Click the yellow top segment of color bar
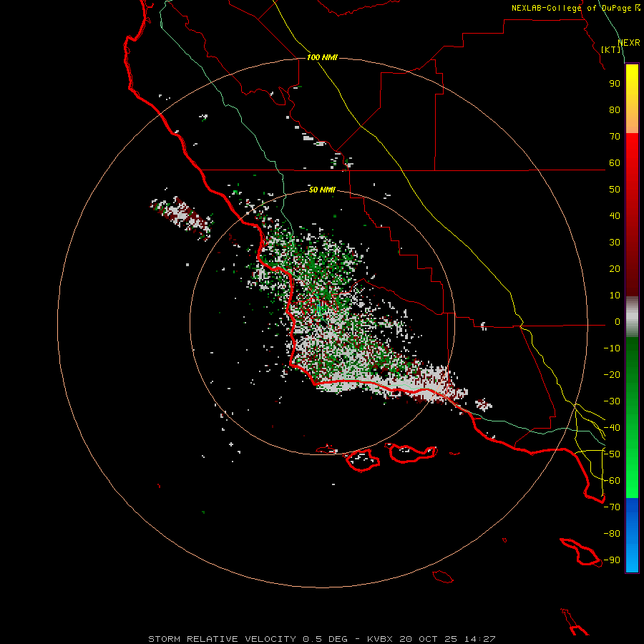The image size is (644, 644). point(632,99)
